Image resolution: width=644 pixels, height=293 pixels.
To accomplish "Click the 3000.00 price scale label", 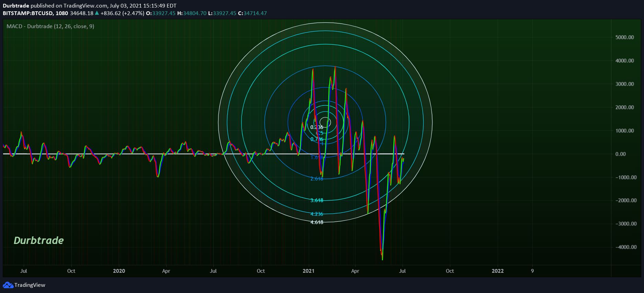I will point(624,84).
